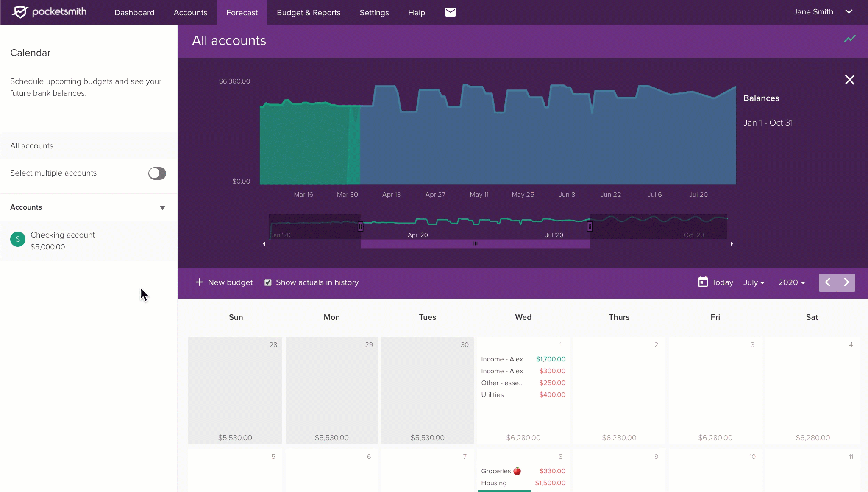Click the green Checking account avatar
The width and height of the screenshot is (868, 492).
coord(18,239)
